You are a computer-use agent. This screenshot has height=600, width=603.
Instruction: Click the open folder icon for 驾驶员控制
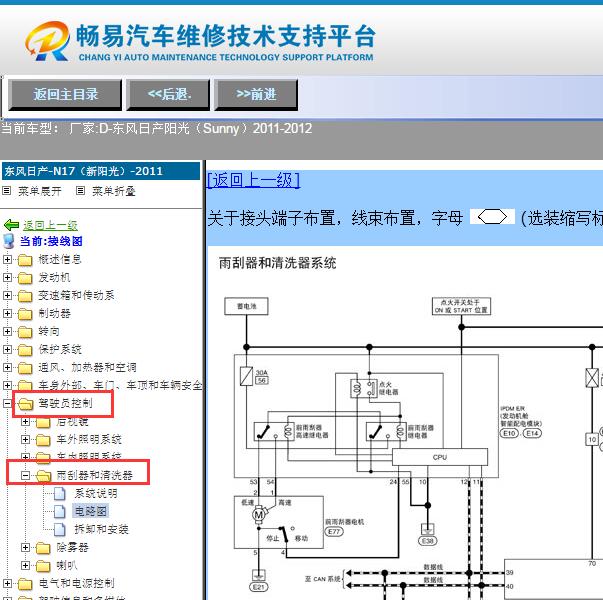point(25,404)
